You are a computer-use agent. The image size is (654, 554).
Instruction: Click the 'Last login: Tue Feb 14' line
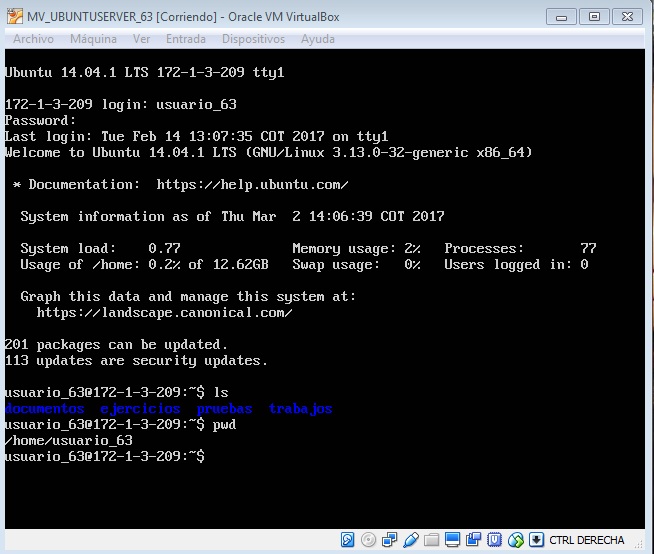coord(196,137)
